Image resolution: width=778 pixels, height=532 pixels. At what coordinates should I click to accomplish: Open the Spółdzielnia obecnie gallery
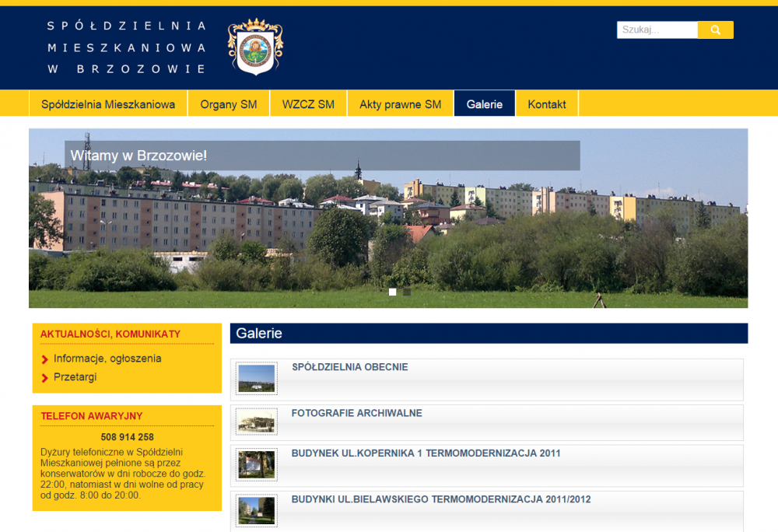pos(350,367)
